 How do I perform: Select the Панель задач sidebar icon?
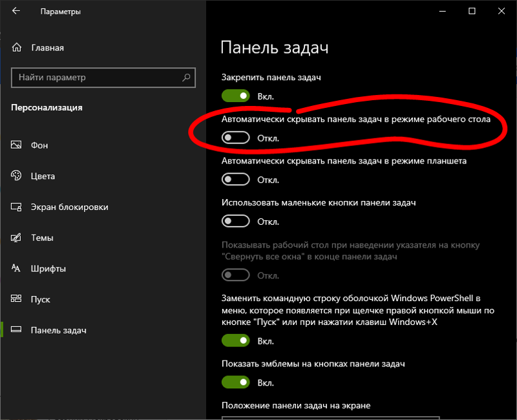16,330
